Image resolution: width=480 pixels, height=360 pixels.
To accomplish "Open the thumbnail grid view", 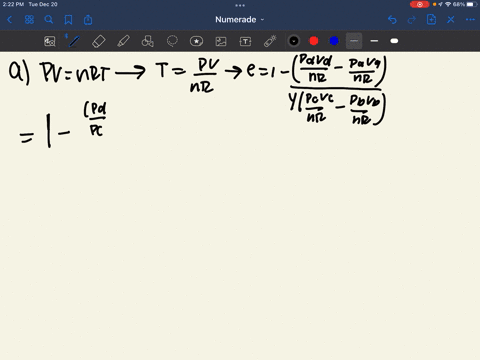I will (29, 20).
